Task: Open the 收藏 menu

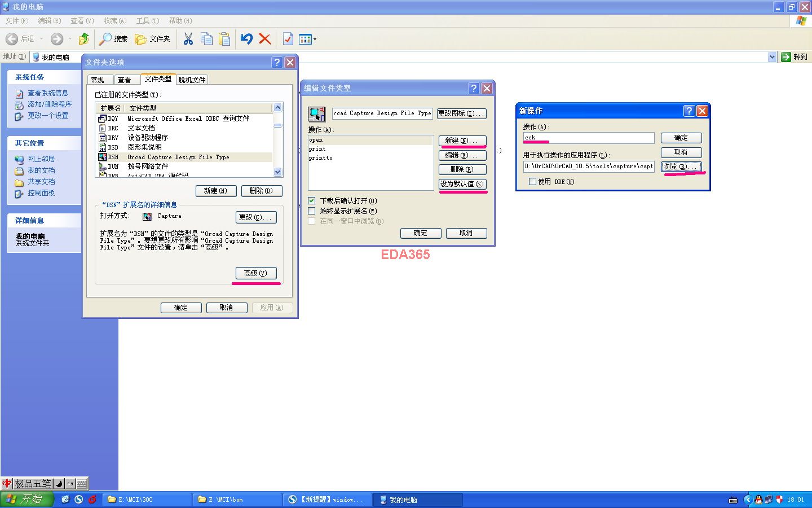Action: 114,21
